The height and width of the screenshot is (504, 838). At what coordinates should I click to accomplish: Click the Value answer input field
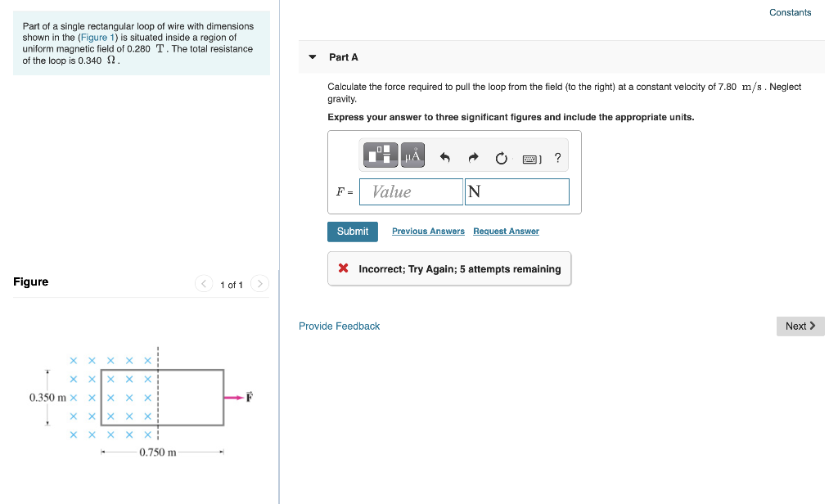[x=410, y=191]
